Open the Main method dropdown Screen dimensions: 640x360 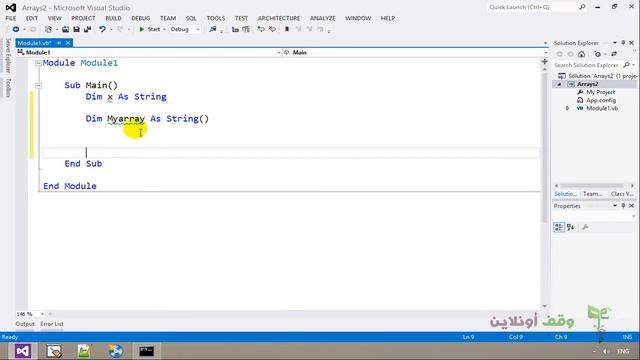[x=415, y=53]
